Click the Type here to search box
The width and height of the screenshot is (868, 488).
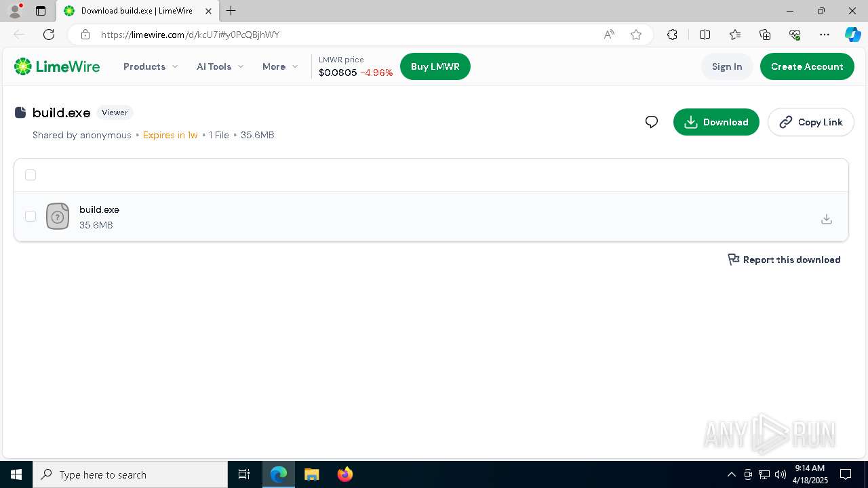[x=130, y=474]
